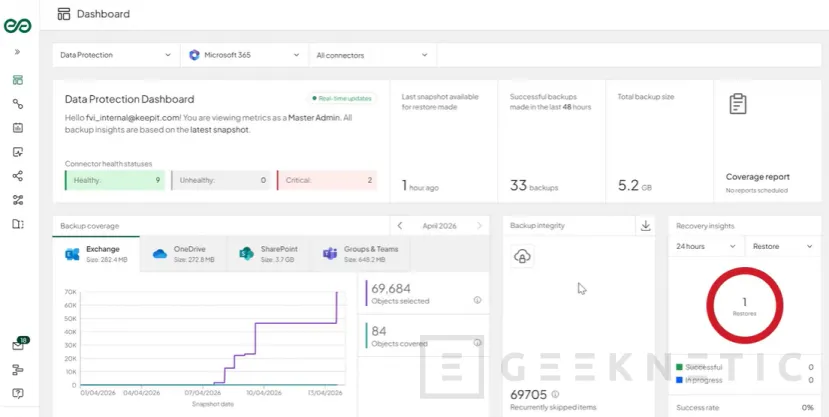The height and width of the screenshot is (417, 829).
Task: Click the green Successful legend swatch
Action: (679, 367)
